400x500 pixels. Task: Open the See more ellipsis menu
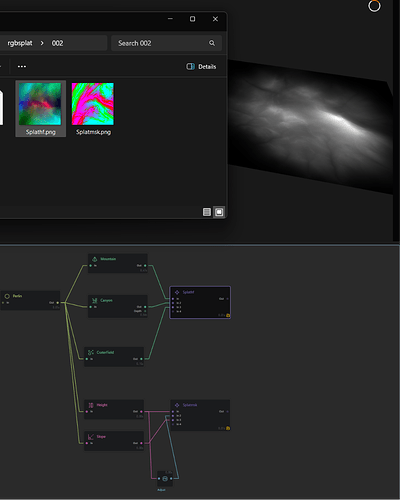click(22, 67)
